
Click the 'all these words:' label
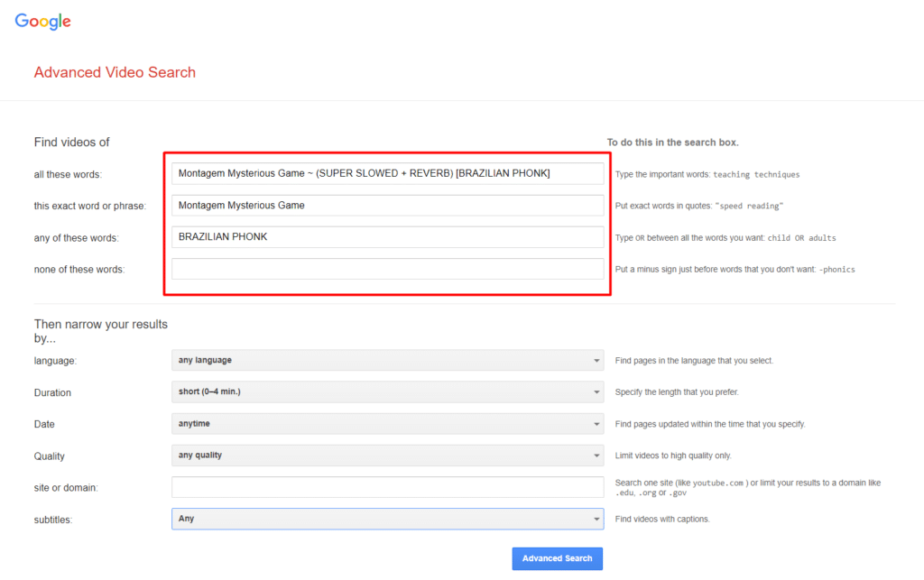point(68,174)
